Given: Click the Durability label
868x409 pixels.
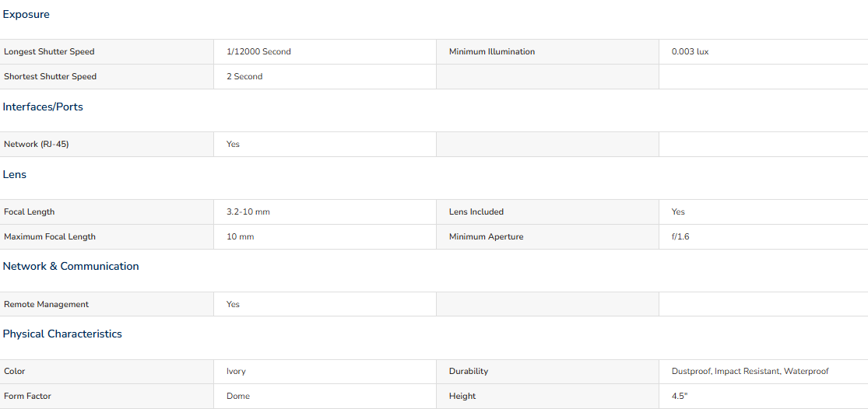Looking at the screenshot, I should pyautogui.click(x=469, y=372).
